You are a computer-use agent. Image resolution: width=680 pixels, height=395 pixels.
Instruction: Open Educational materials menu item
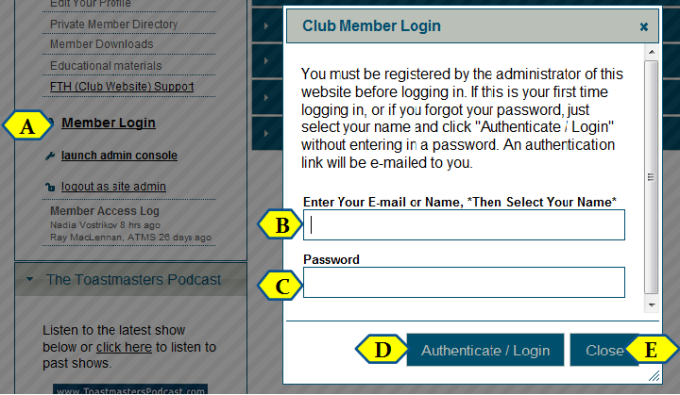point(106,66)
